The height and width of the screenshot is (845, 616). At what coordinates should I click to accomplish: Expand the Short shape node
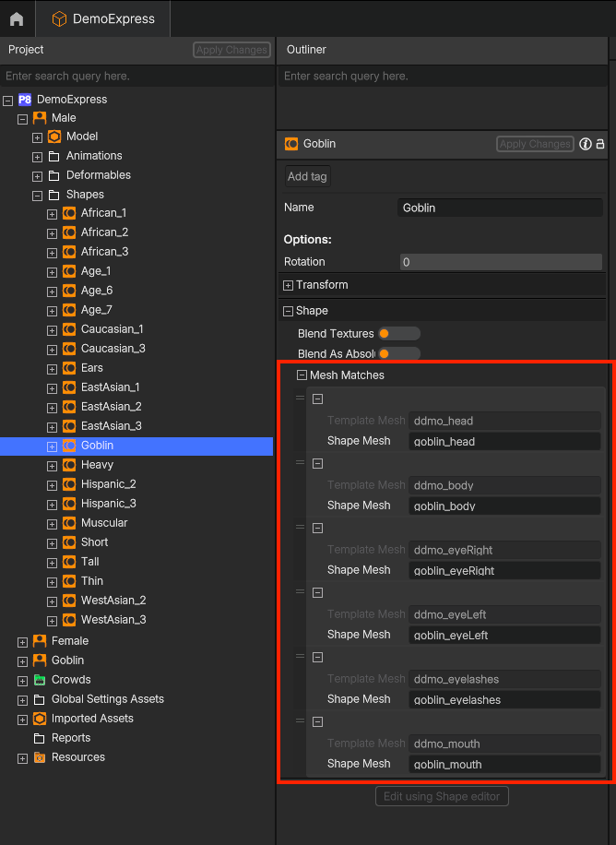click(x=52, y=543)
